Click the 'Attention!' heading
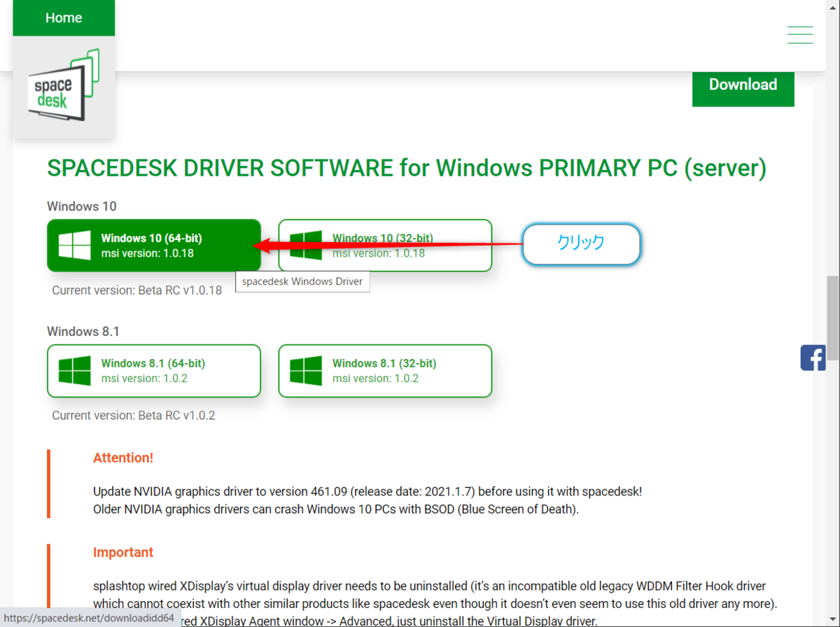 point(123,458)
